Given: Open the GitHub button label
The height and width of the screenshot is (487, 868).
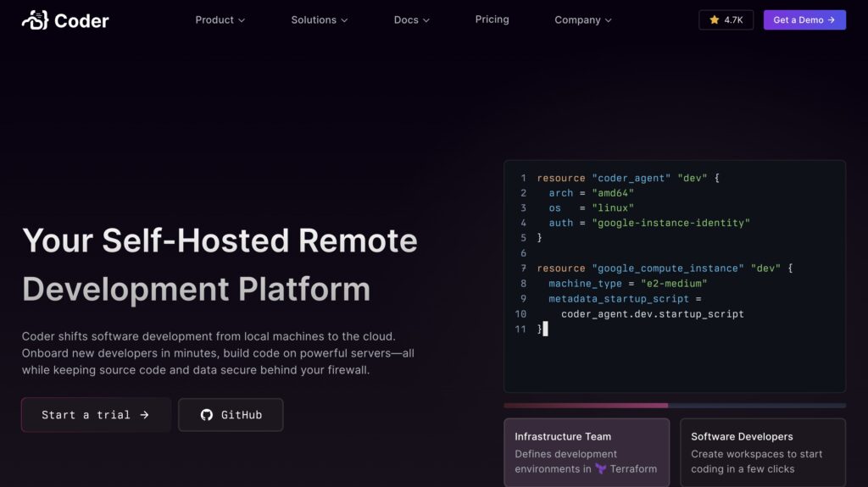Looking at the screenshot, I should [241, 415].
